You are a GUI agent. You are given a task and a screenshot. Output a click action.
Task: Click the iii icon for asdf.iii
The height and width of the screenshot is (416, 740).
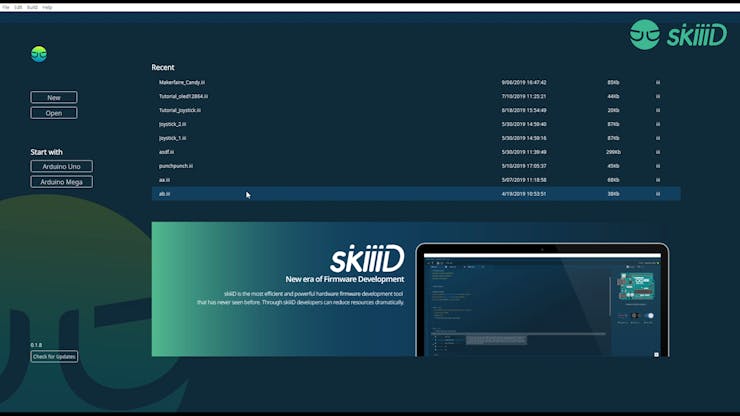(657, 152)
